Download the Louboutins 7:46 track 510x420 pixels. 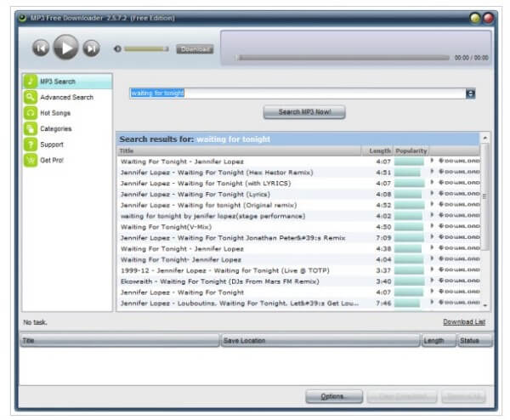[x=459, y=302]
